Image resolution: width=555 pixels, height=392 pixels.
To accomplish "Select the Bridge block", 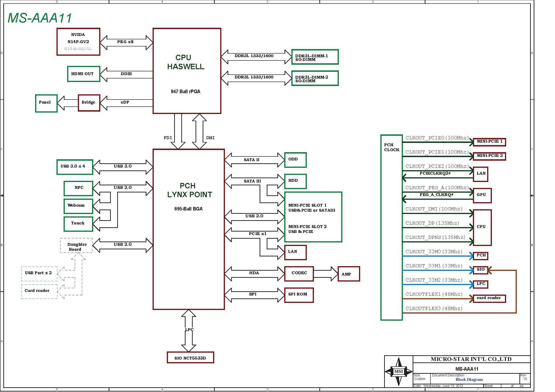I will pos(89,103).
